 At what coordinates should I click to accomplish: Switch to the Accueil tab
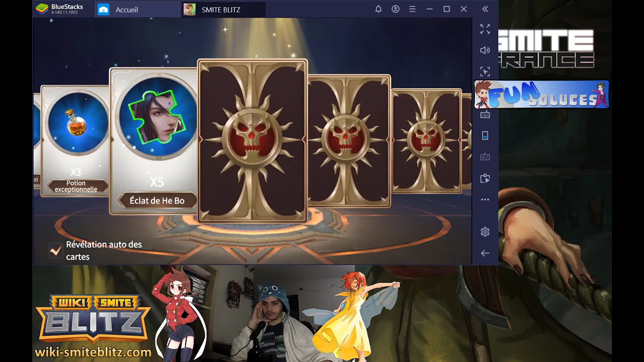(137, 10)
